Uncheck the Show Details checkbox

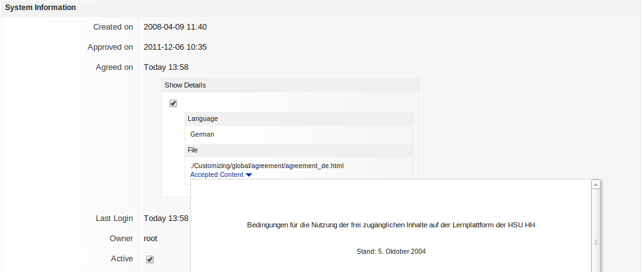click(173, 103)
